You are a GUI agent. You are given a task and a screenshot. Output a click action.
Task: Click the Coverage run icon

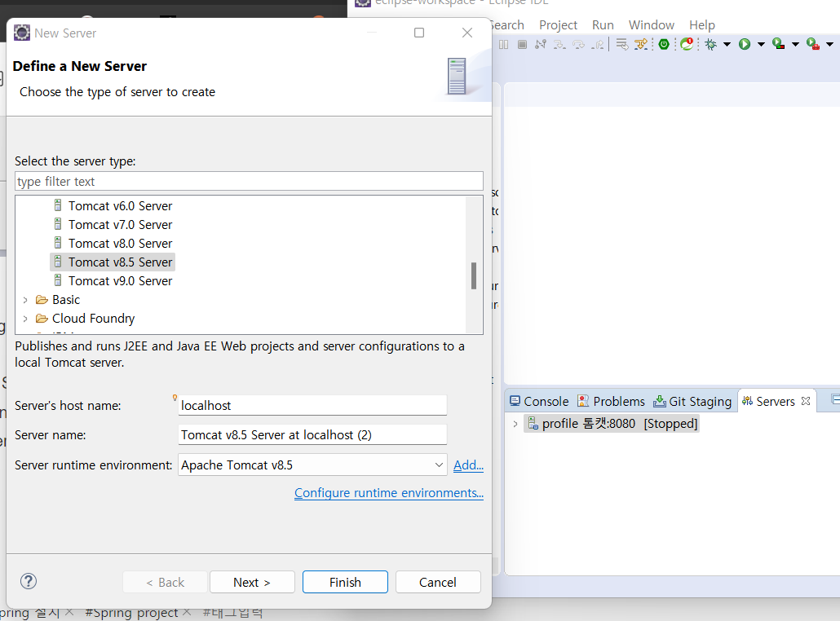tap(778, 44)
